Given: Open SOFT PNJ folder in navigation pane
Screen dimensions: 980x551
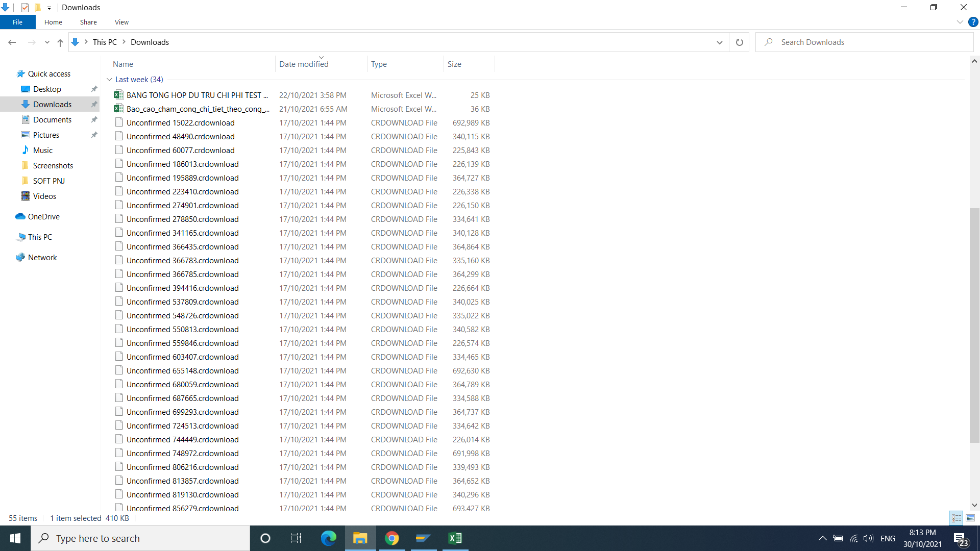Looking at the screenshot, I should pos(49,181).
